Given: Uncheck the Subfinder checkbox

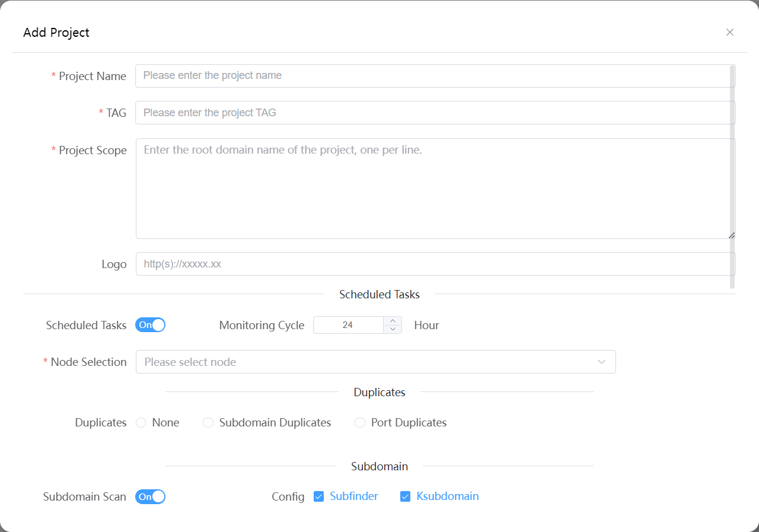Looking at the screenshot, I should [x=319, y=496].
